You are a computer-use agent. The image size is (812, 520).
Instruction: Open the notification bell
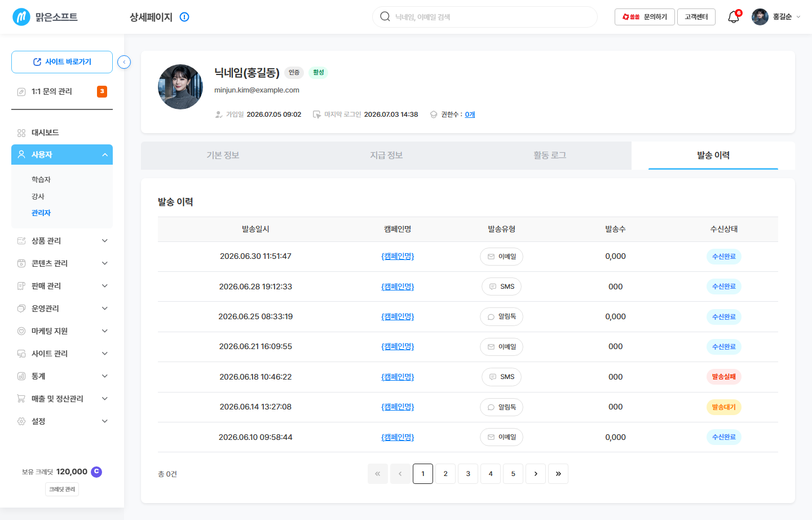[x=733, y=17]
